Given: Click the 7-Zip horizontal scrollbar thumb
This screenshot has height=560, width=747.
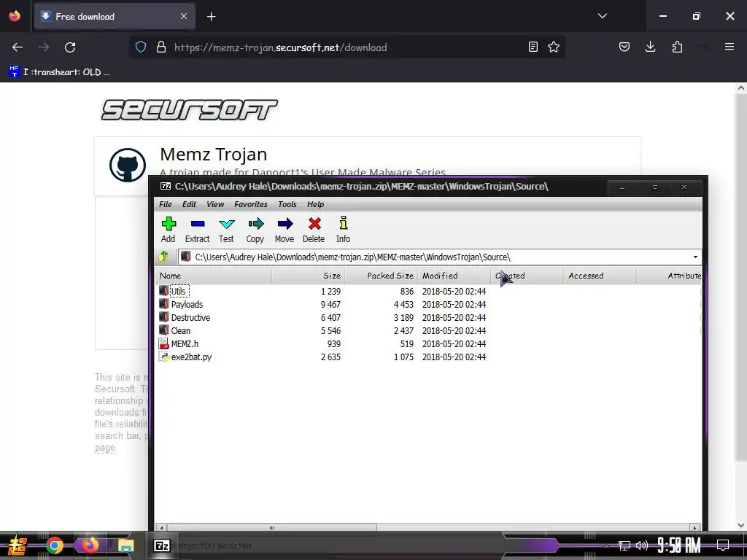Looking at the screenshot, I should pos(271,528).
